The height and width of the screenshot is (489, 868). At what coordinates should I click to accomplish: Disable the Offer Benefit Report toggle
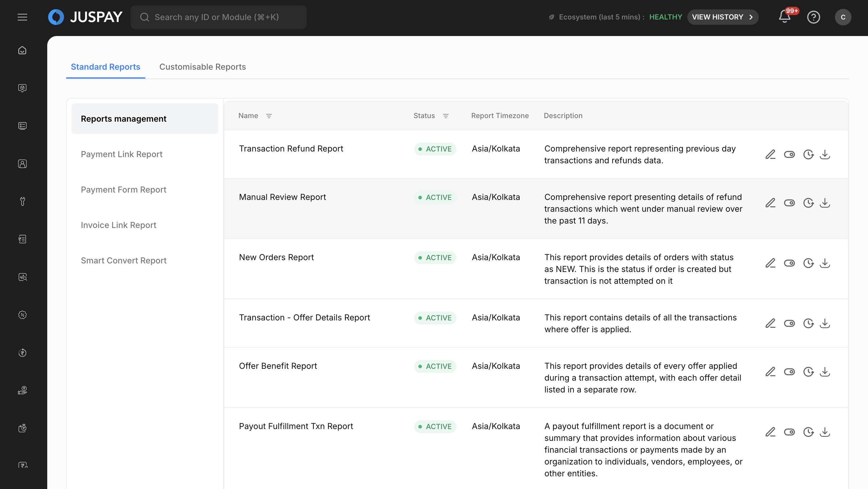coord(789,372)
